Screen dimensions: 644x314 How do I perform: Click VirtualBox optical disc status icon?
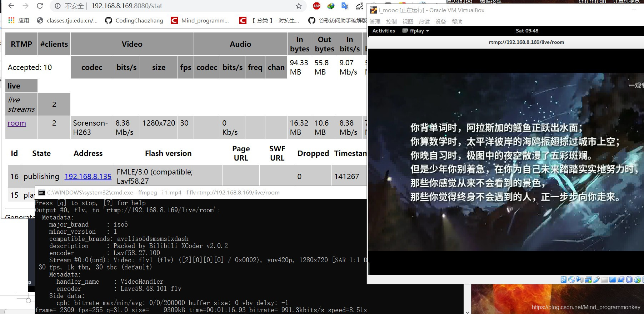click(571, 280)
